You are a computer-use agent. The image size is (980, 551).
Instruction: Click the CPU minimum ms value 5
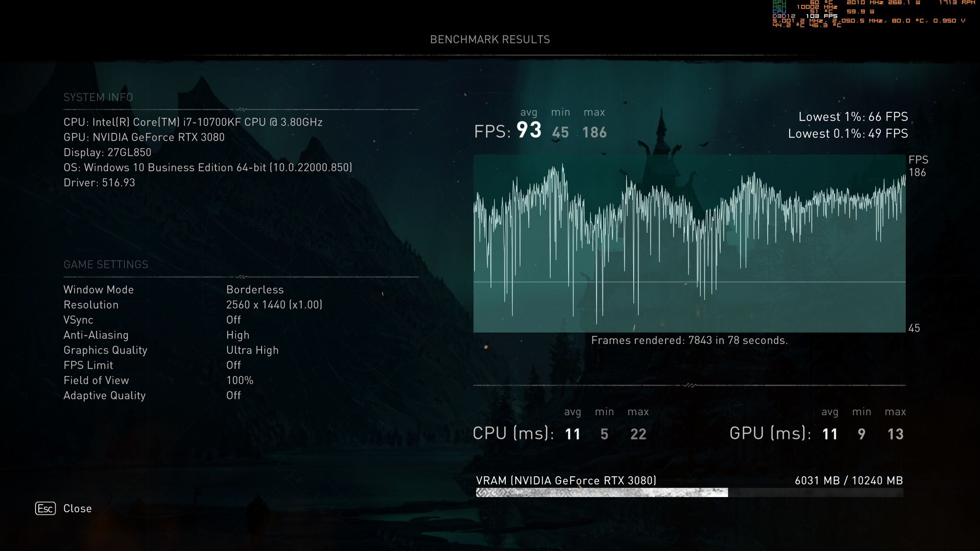[604, 434]
